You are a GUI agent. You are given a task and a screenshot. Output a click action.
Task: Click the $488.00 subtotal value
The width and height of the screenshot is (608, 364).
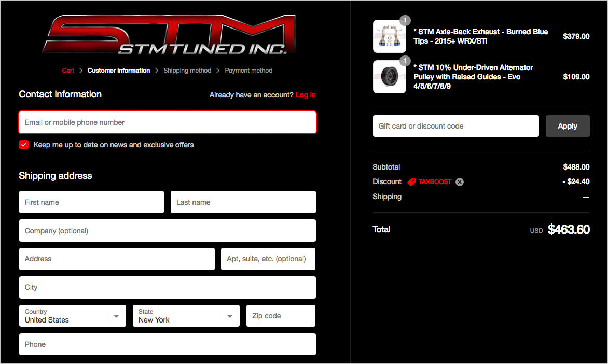click(576, 167)
